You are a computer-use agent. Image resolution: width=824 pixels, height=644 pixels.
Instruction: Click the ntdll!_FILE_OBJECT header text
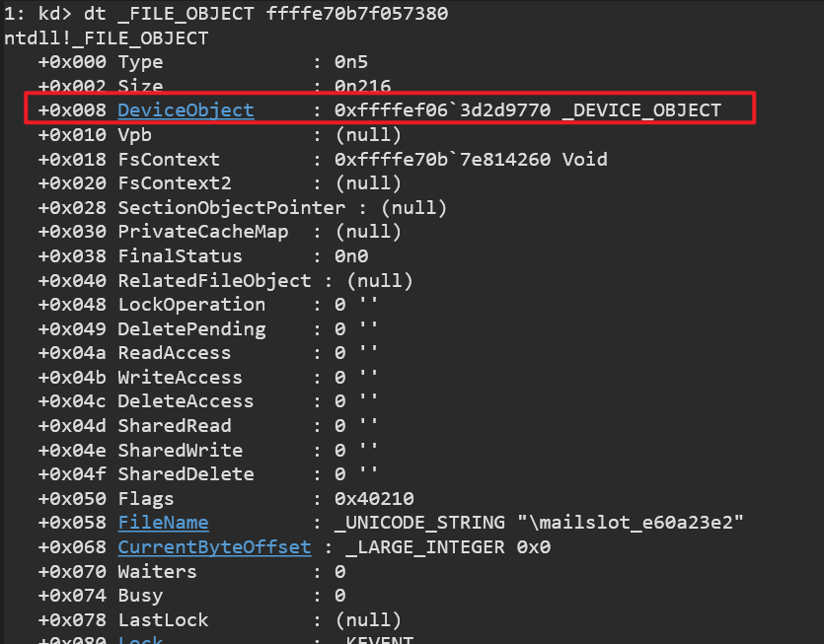[107, 37]
